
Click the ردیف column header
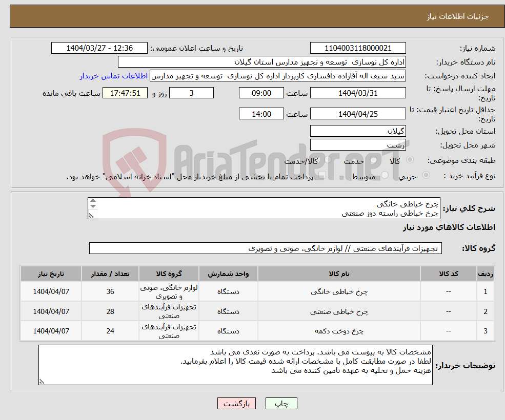click(486, 274)
